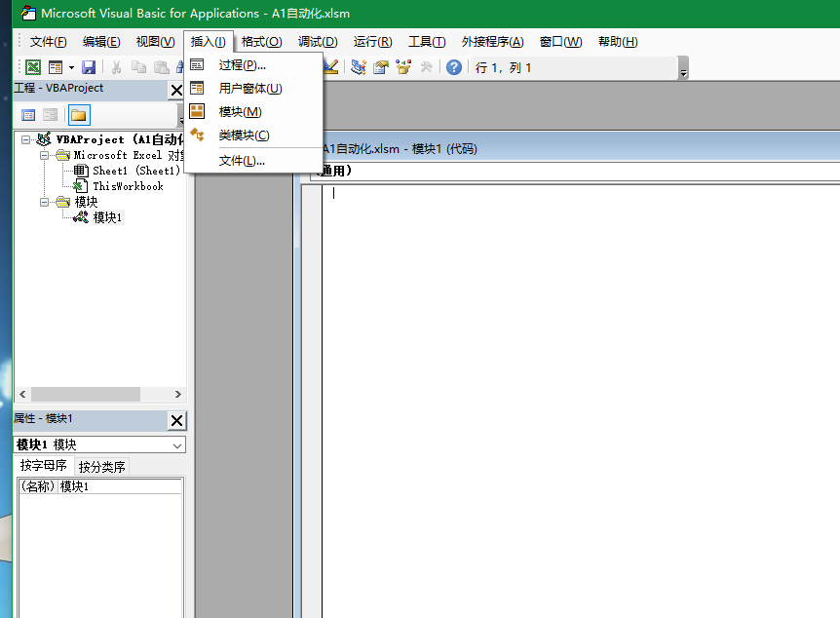Viewport: 840px width, 618px height.
Task: Open the 外接程序(A) menu
Action: point(492,42)
